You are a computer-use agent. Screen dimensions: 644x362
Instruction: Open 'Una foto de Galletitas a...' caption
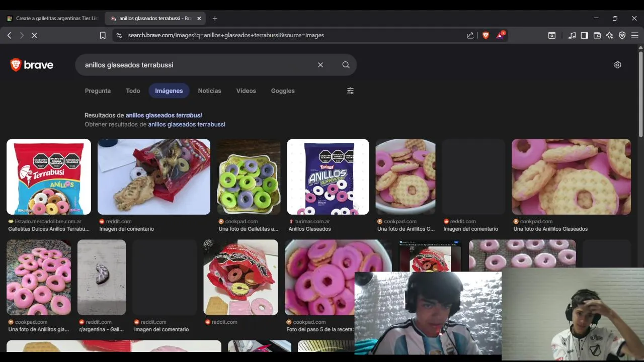249,229
